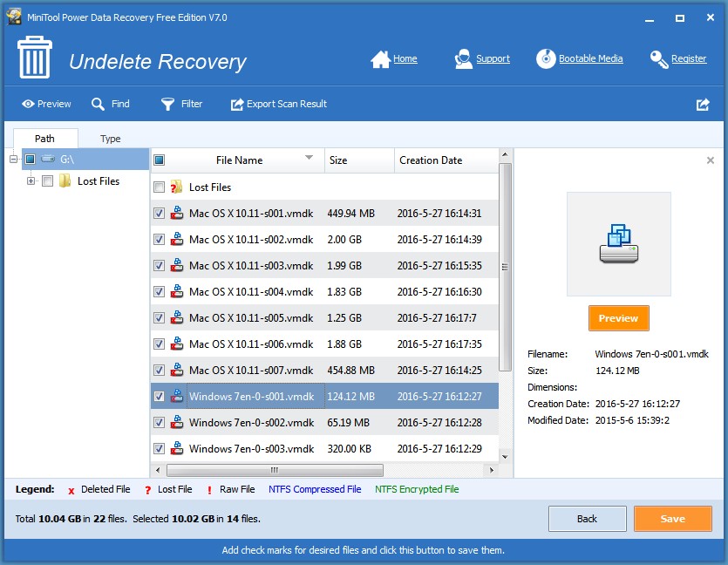Click the file preview thumbnail image
Screen dimensions: 728x565
click(x=618, y=244)
